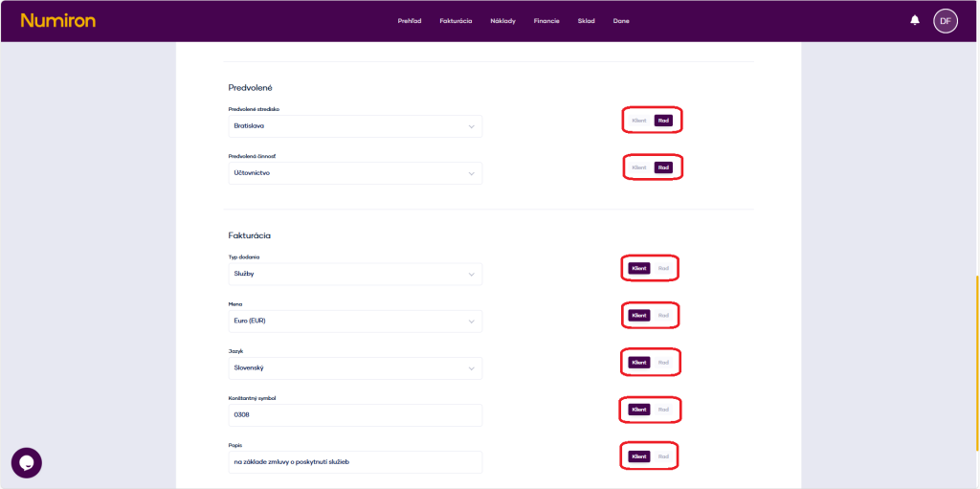Set Predvolená činnosť toggle to Klient
The width and height of the screenshot is (980, 489).
[x=639, y=167]
